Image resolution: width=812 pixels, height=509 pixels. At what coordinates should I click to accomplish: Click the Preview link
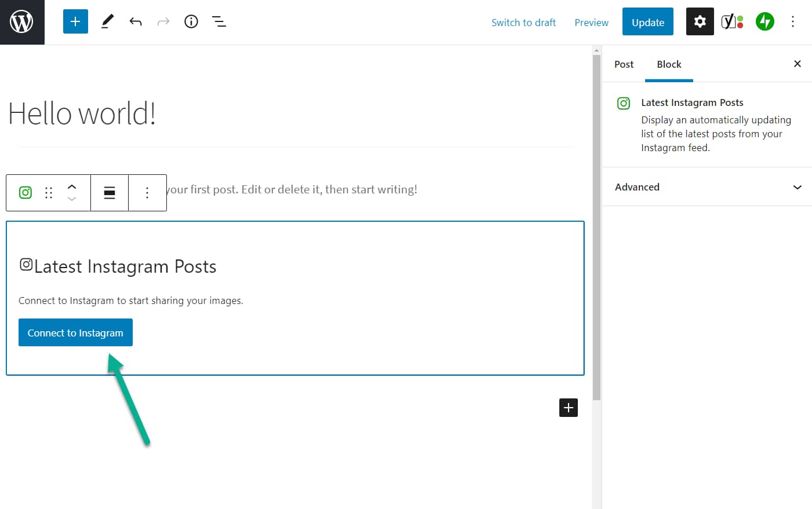(591, 23)
